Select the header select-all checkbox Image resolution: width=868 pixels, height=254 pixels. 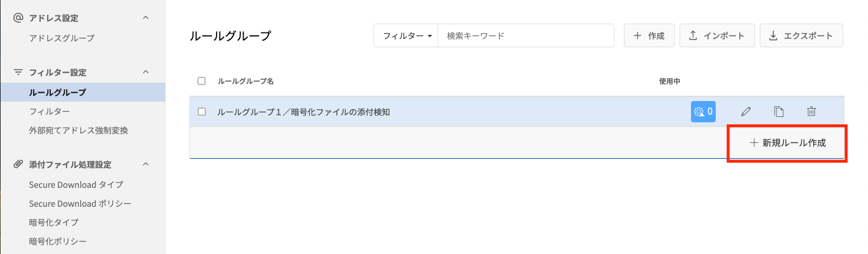pos(202,81)
